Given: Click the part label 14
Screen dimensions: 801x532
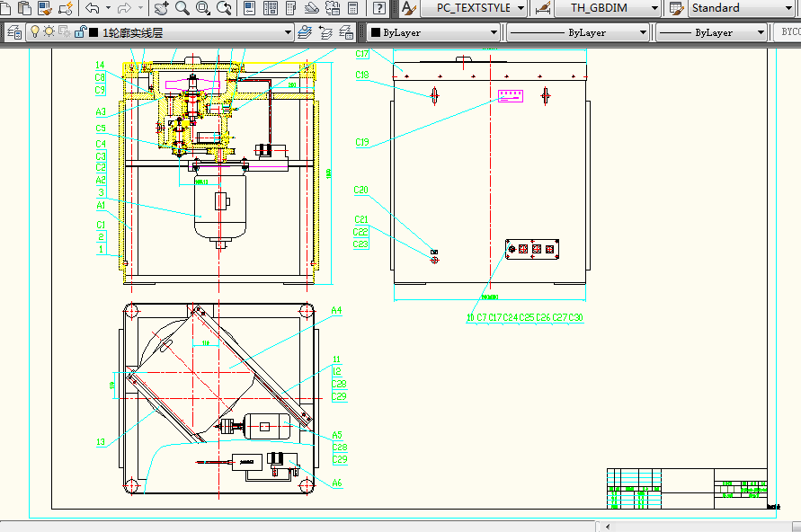Looking at the screenshot, I should [x=100, y=65].
